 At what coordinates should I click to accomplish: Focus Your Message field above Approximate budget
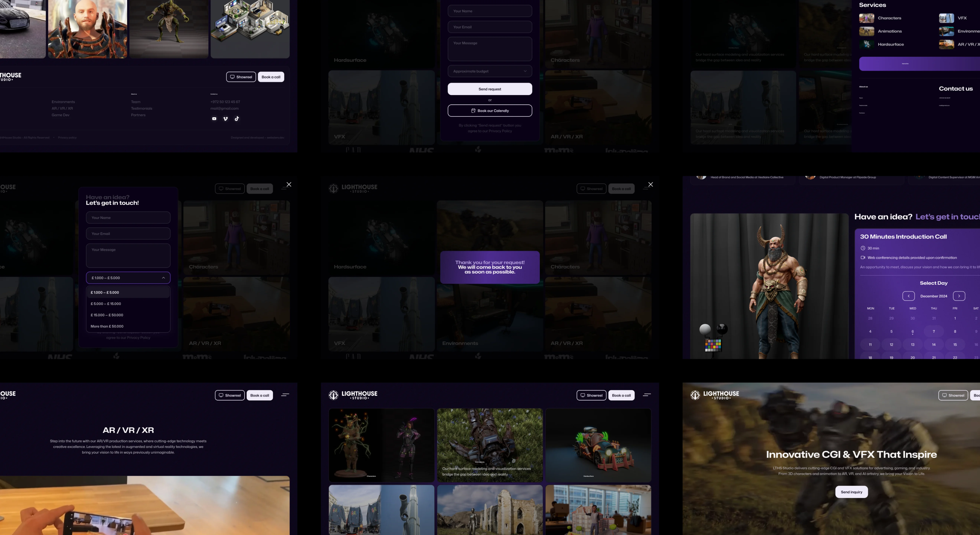coord(490,49)
